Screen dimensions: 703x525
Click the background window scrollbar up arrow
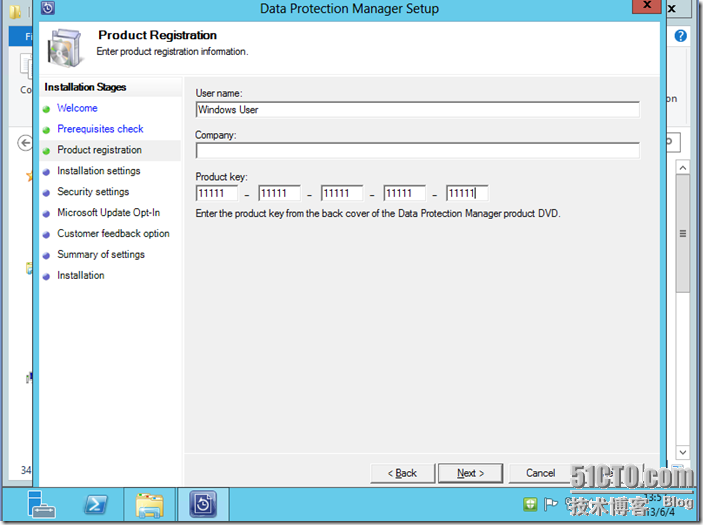[x=682, y=168]
